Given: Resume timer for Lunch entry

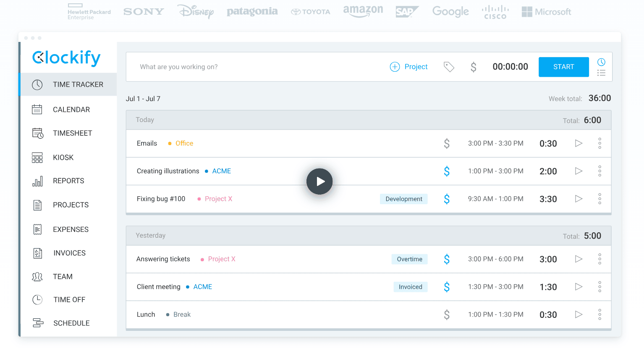Looking at the screenshot, I should click(579, 315).
